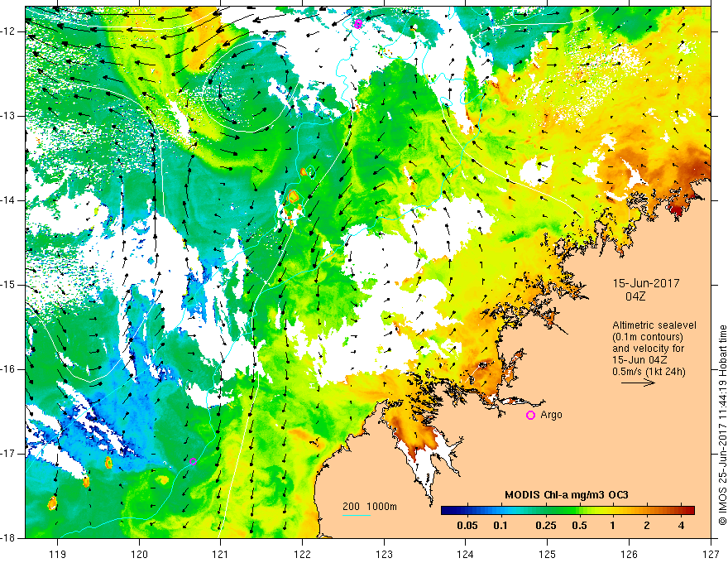Click the '(0.1m contours)' caption line
728x563 pixels.
click(648, 337)
